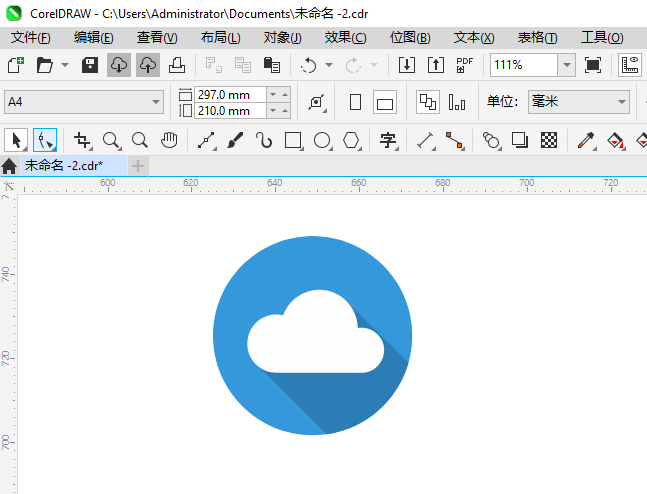Open the 文件(F) menu
The image size is (647, 494).
pyautogui.click(x=31, y=38)
